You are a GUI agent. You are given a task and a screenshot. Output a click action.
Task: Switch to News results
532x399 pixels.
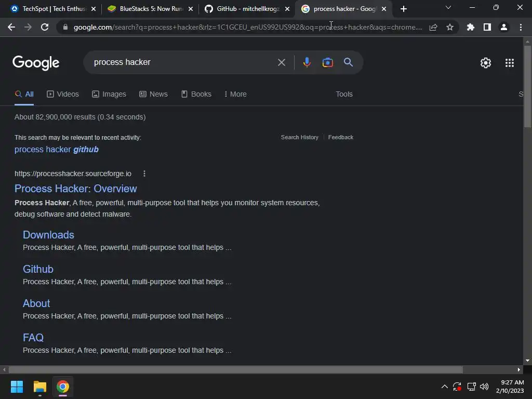[153, 95]
